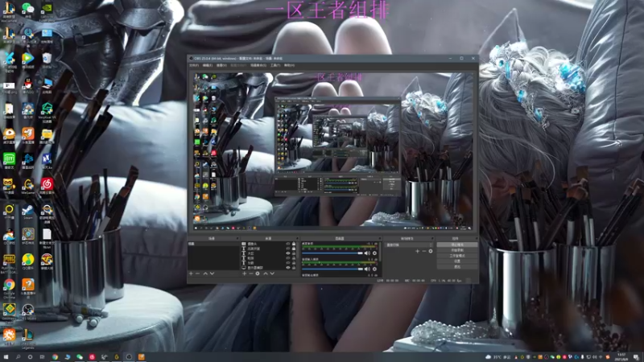This screenshot has width=644, height=362.
Task: Click the mixer panel vertical scrollbar
Action: click(x=380, y=252)
